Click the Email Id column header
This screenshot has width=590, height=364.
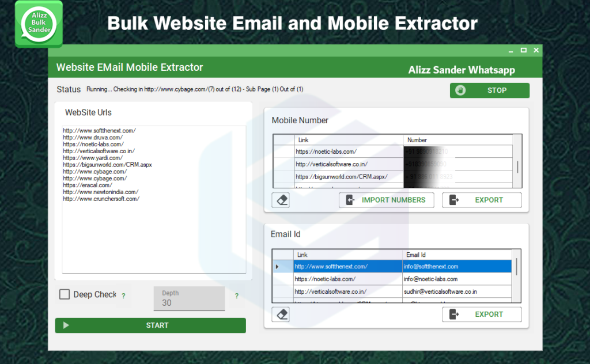(455, 255)
